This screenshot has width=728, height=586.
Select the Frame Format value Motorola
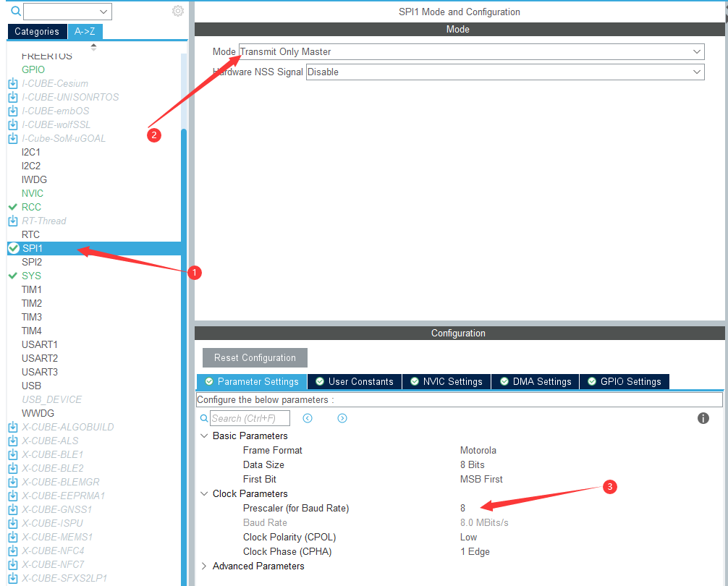point(478,450)
